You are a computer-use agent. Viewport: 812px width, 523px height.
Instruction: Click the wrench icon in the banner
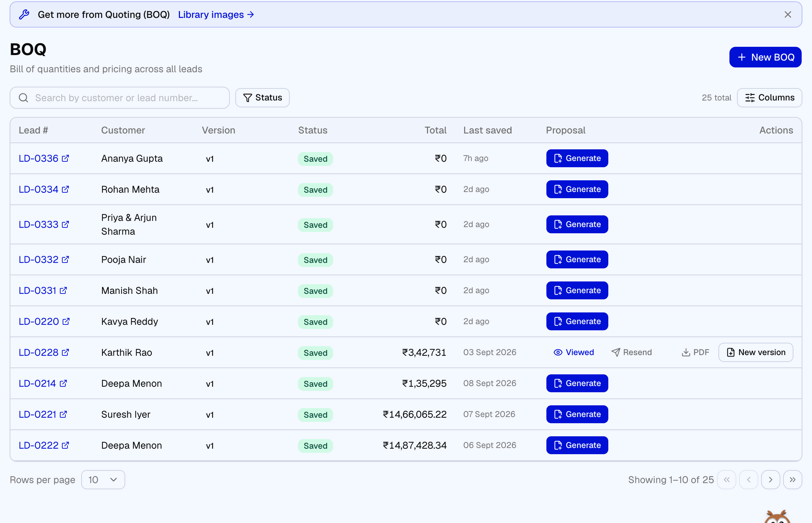[x=24, y=14]
